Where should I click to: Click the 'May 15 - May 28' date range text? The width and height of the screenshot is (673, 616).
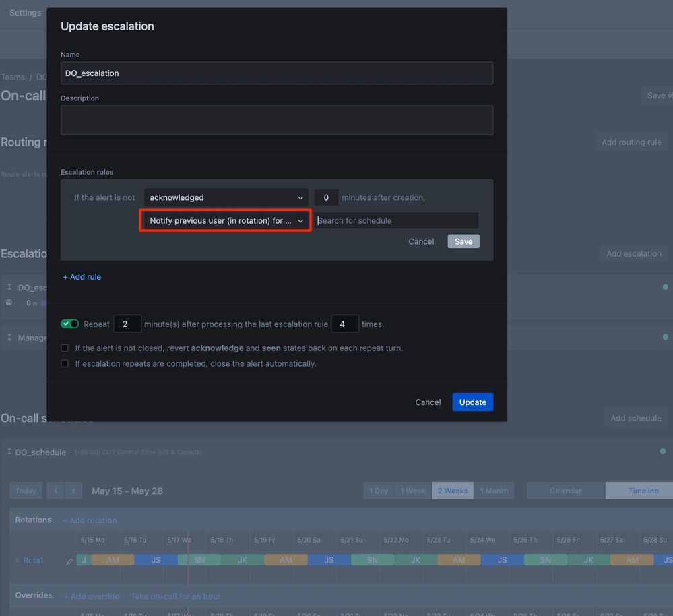(127, 491)
